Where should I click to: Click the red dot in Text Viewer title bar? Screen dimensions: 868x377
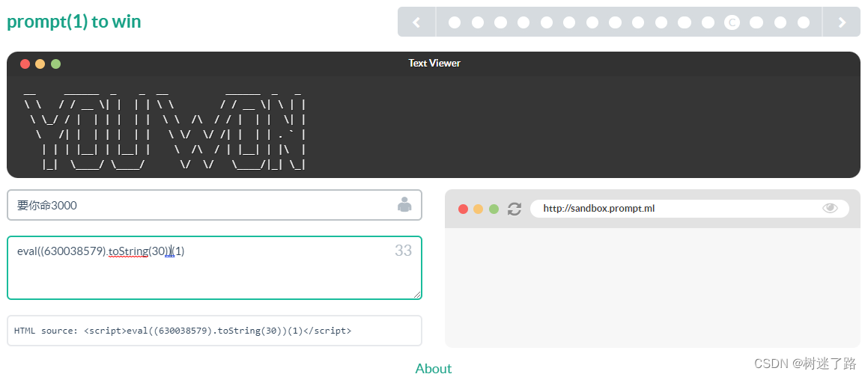(x=25, y=64)
